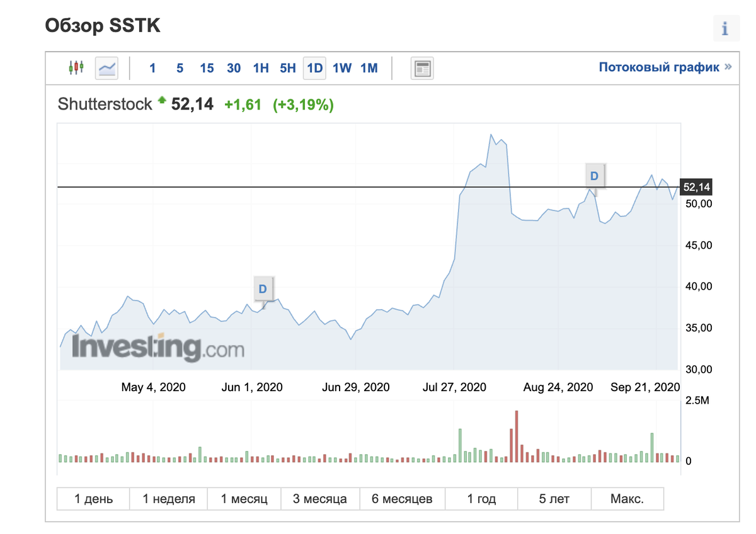
Task: Set the chart range to 1 день
Action: click(93, 499)
